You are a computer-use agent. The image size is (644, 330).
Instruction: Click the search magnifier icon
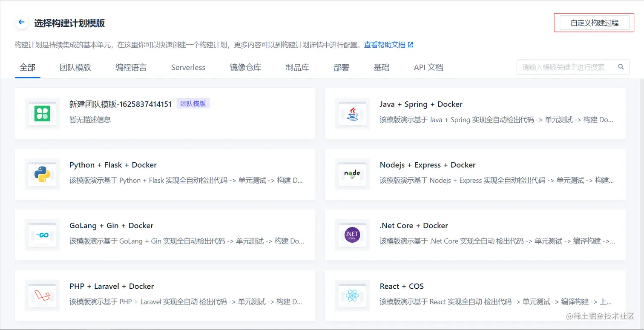coord(621,67)
